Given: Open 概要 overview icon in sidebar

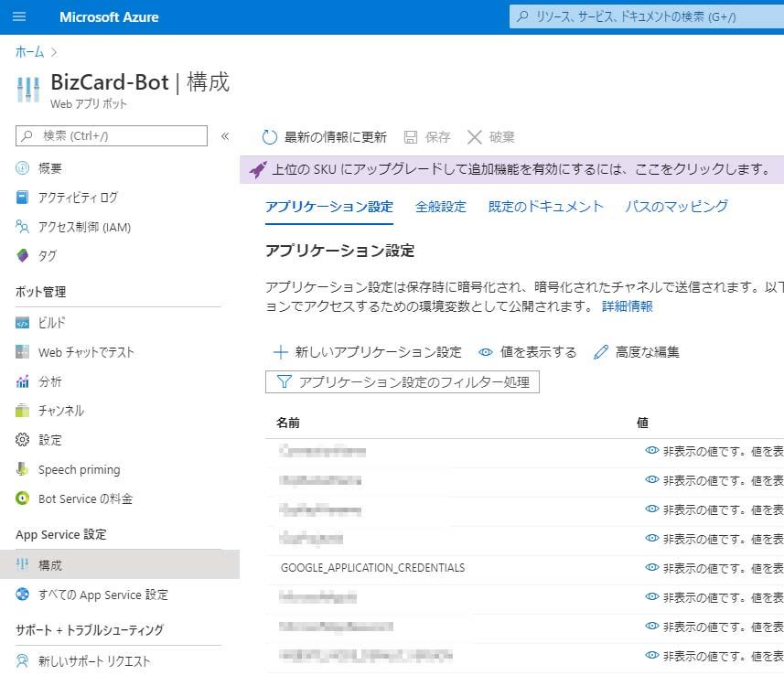Looking at the screenshot, I should 23,168.
